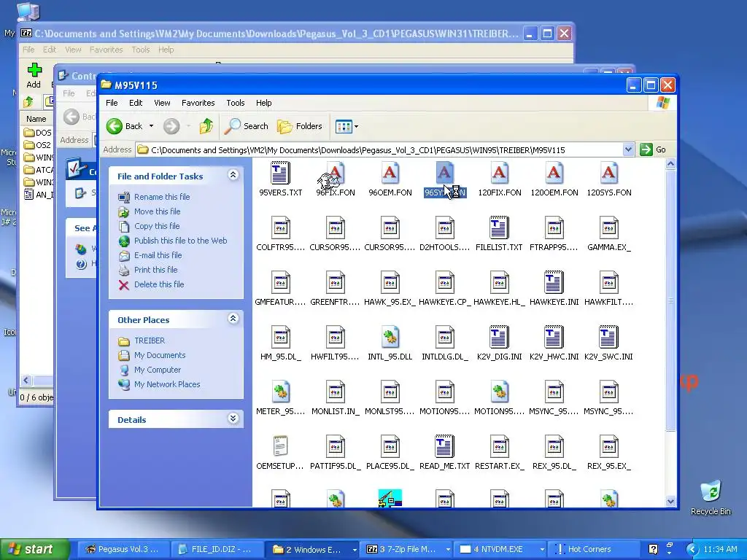Click Print this file link
The height and width of the screenshot is (560, 747).
tap(156, 270)
